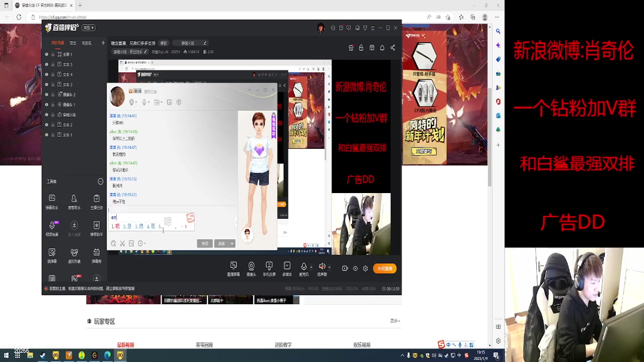The image size is (644, 362).
Task: Click the 关闭 button in chat
Action: pyautogui.click(x=205, y=243)
